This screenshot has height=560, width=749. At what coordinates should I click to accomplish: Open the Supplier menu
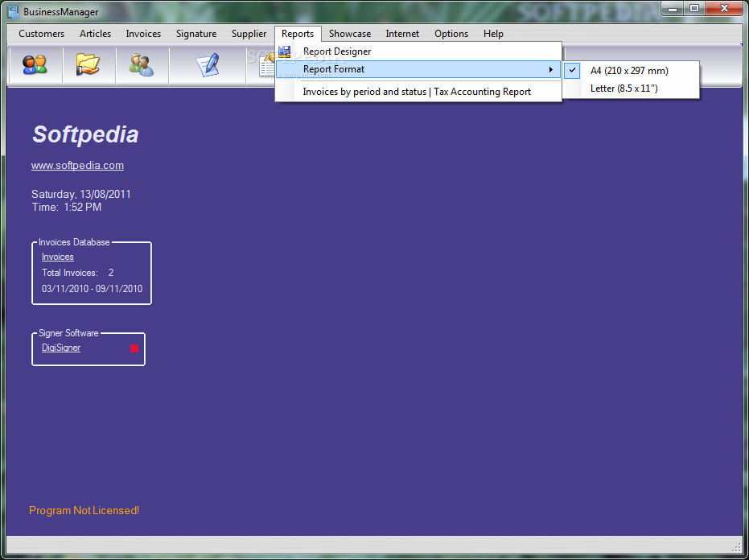(x=249, y=34)
